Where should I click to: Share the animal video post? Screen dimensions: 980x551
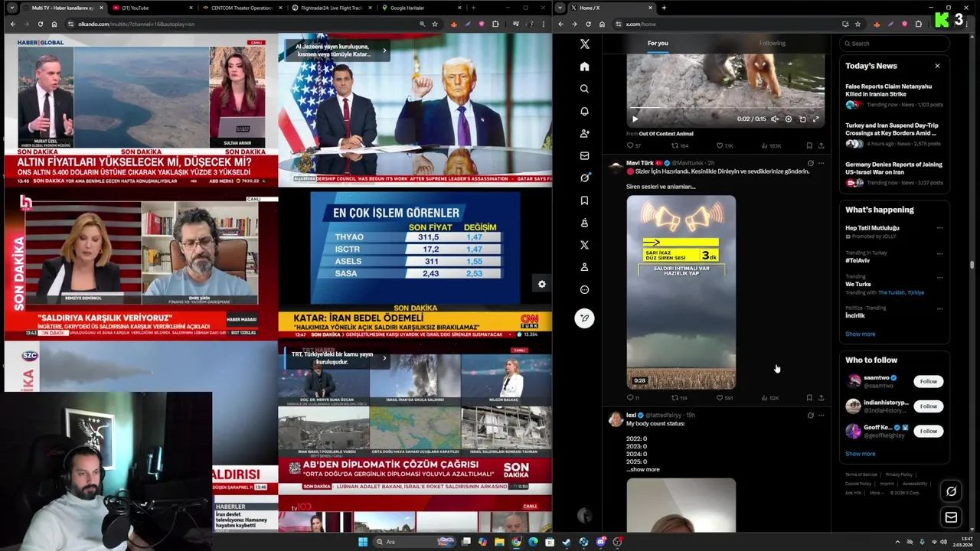(821, 145)
